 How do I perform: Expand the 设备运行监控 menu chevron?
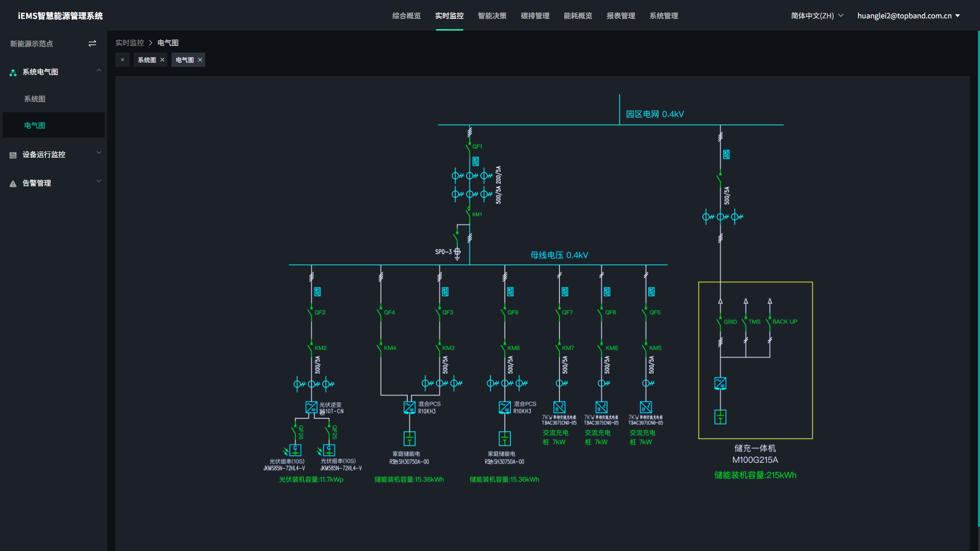(x=99, y=153)
